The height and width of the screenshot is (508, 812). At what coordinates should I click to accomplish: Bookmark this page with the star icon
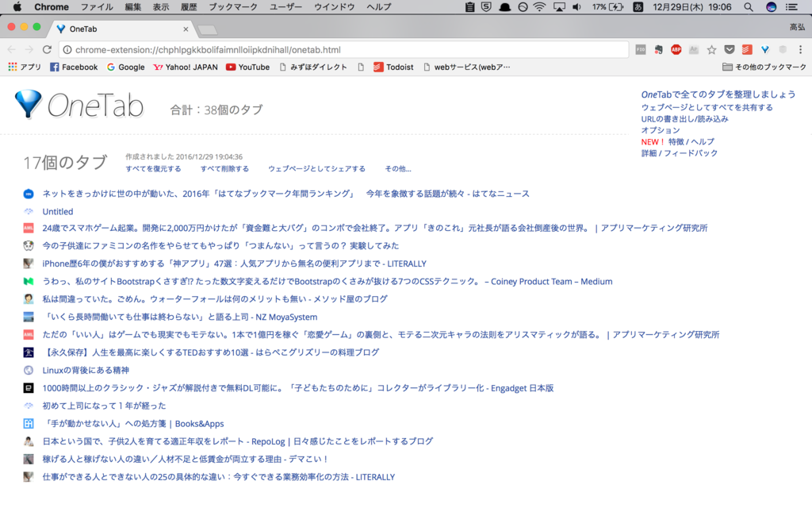[711, 50]
